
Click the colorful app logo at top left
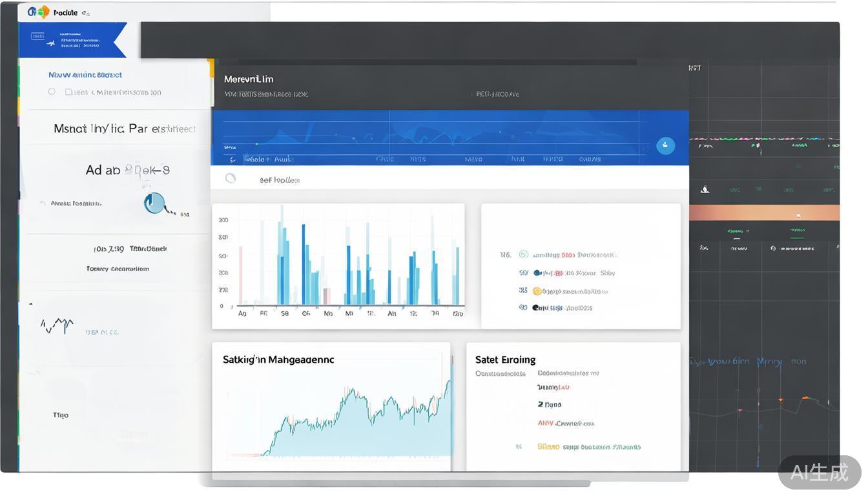click(38, 12)
